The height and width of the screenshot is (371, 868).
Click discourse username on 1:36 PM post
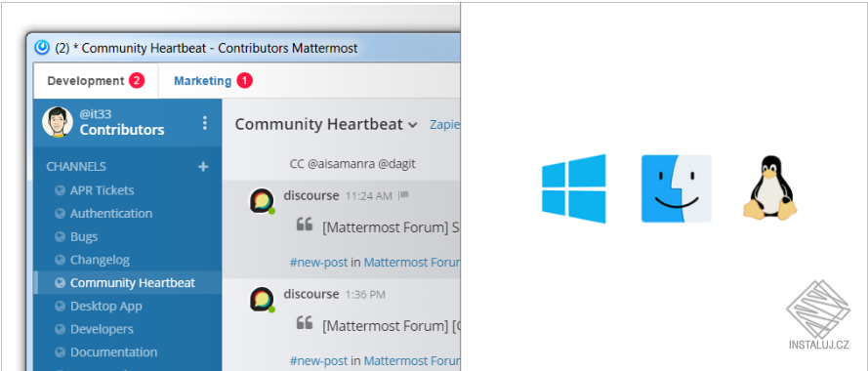[311, 294]
